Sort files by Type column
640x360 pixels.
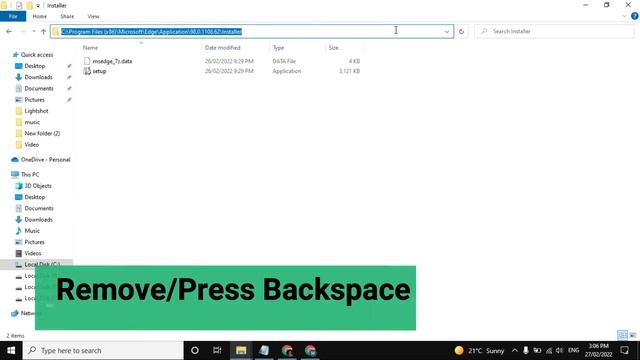tap(278, 48)
